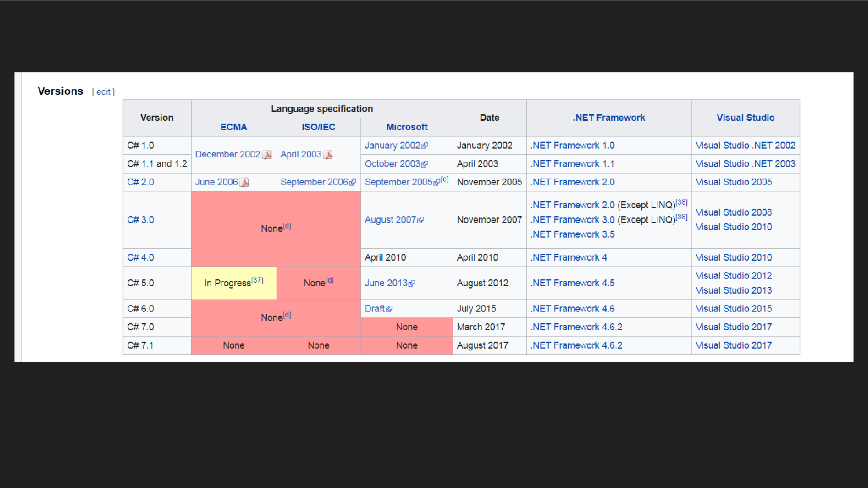
Task: Click external-link icon after June 2013
Action: point(411,283)
